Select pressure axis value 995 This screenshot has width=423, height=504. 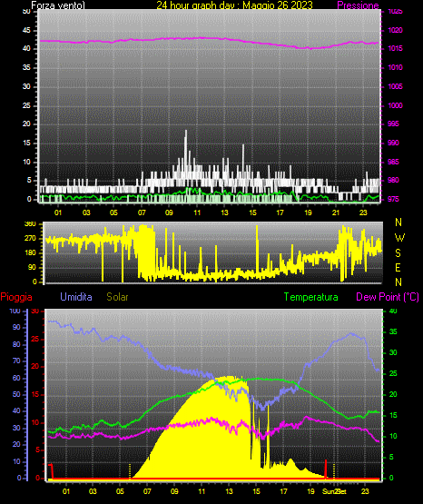(x=393, y=124)
